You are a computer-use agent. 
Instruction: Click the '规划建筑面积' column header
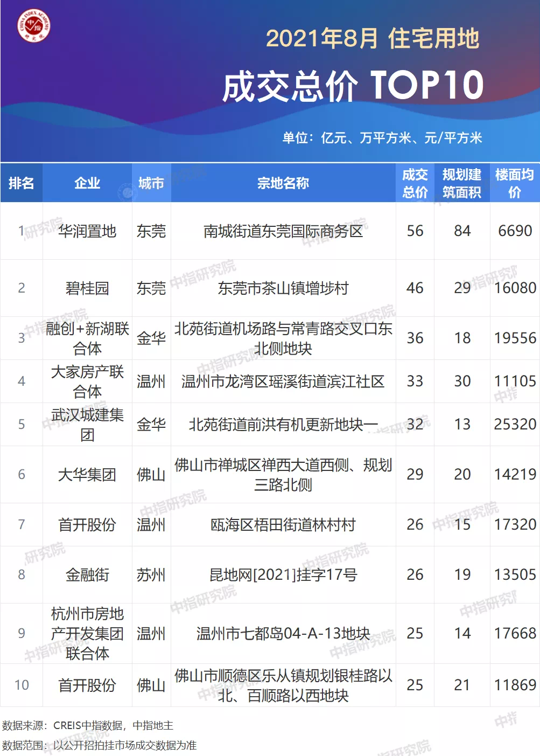coord(462,183)
